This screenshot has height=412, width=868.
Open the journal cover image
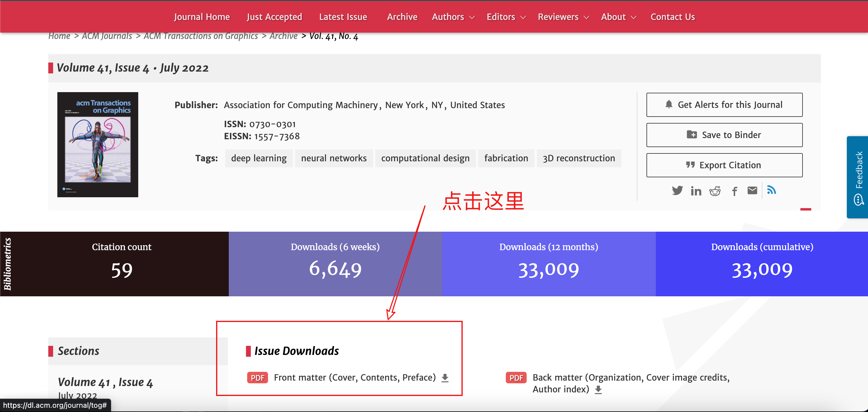(x=98, y=145)
